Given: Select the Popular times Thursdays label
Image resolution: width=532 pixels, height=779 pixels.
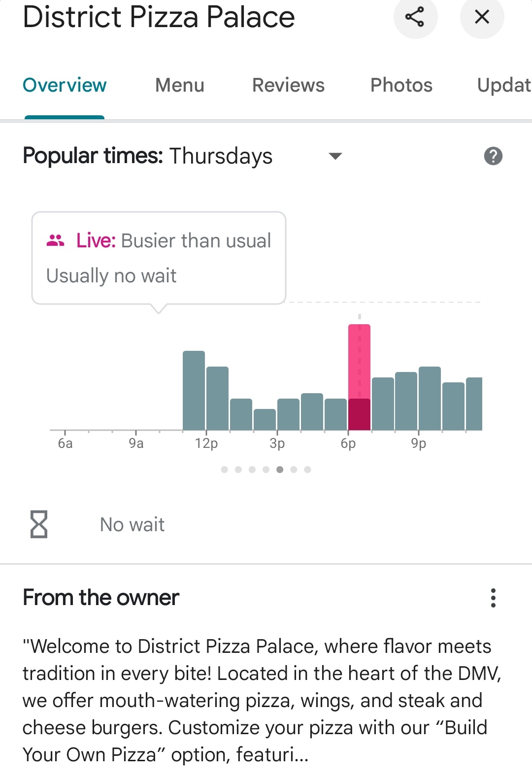Looking at the screenshot, I should pos(147,156).
